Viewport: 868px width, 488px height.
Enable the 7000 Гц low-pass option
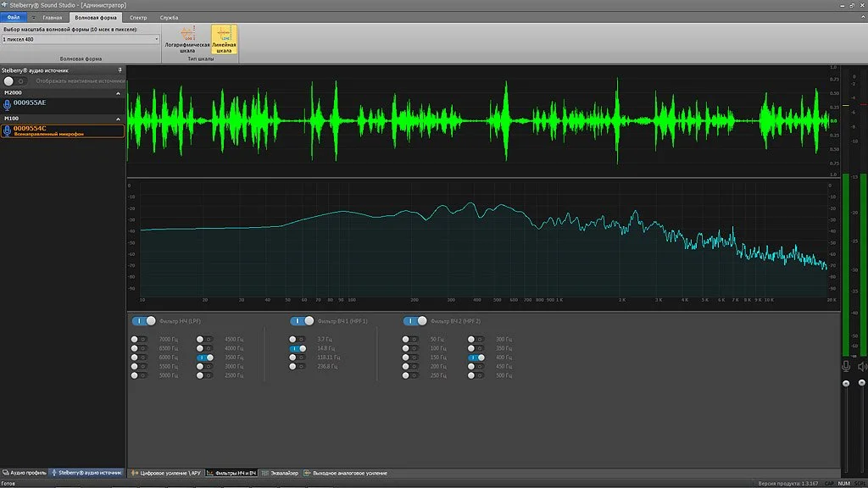140,339
